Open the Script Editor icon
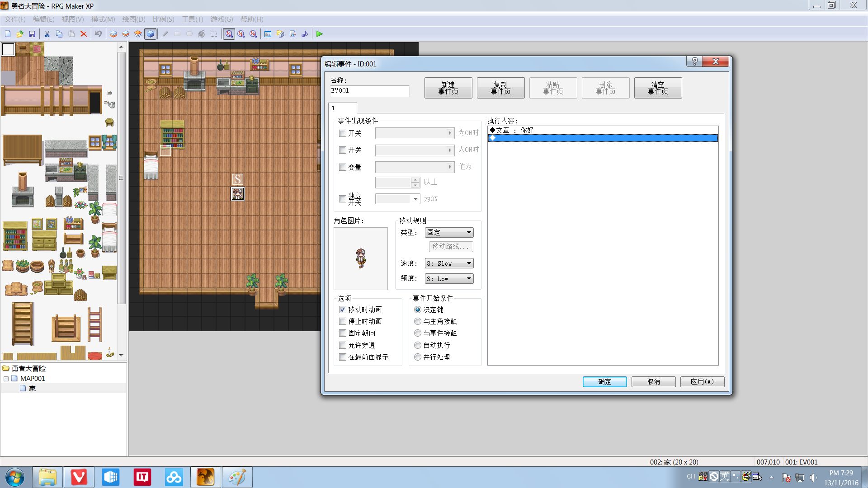 (x=292, y=34)
